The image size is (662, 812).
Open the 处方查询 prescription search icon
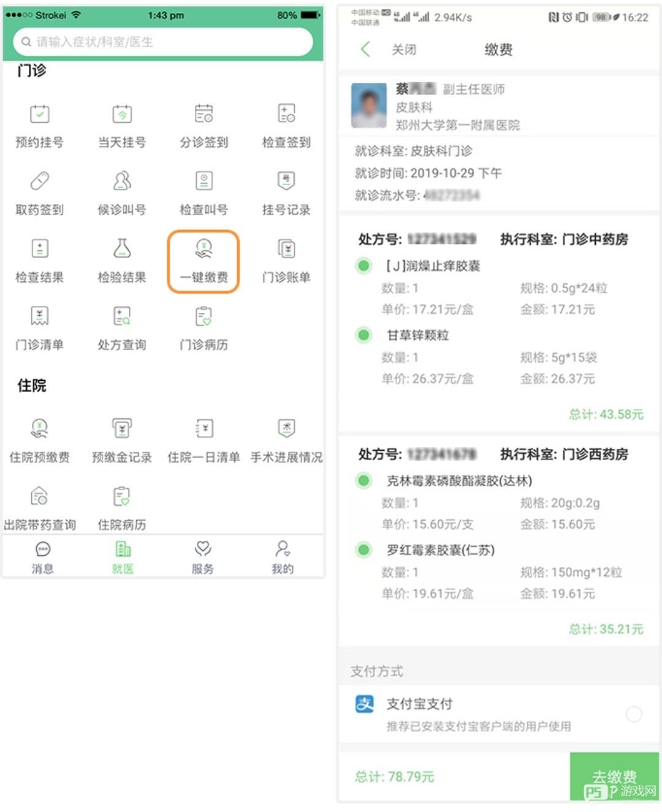[x=122, y=316]
